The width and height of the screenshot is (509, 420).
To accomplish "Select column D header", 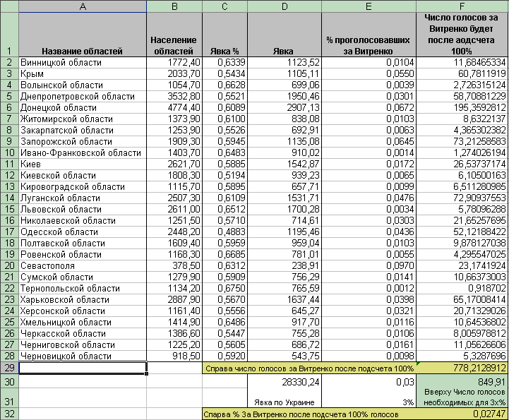I will pos(285,6).
